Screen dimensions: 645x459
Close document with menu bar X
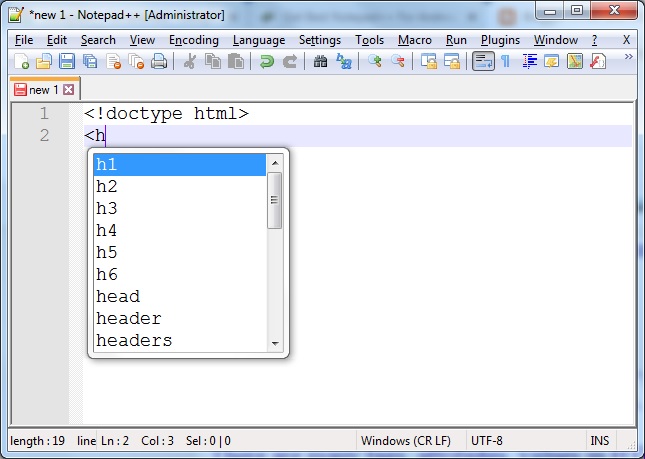coord(626,40)
